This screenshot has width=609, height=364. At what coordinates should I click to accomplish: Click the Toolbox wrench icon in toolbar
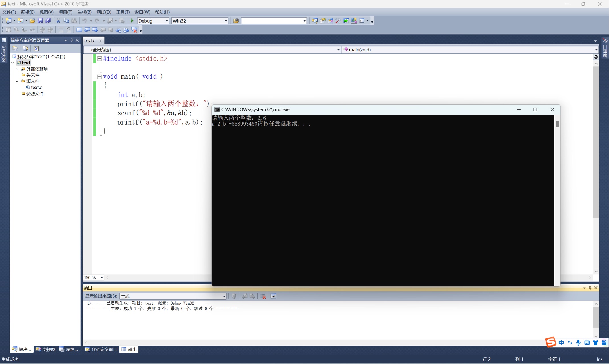point(338,21)
